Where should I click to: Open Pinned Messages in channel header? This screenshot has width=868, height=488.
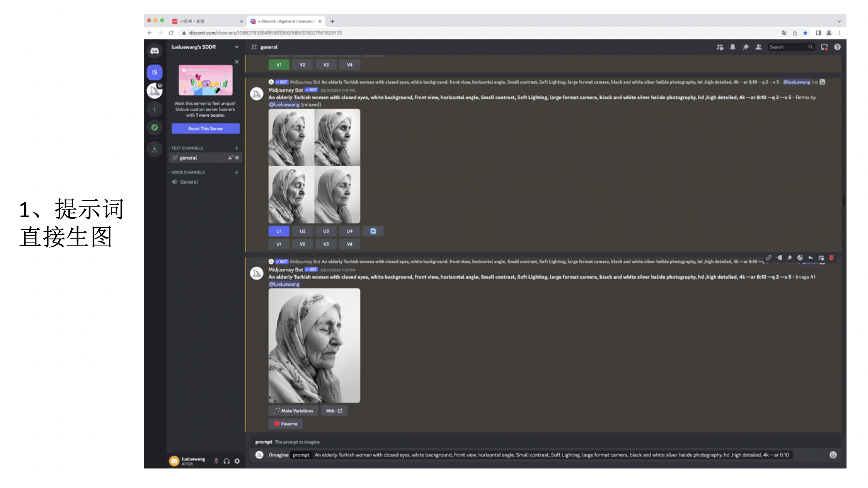(745, 47)
